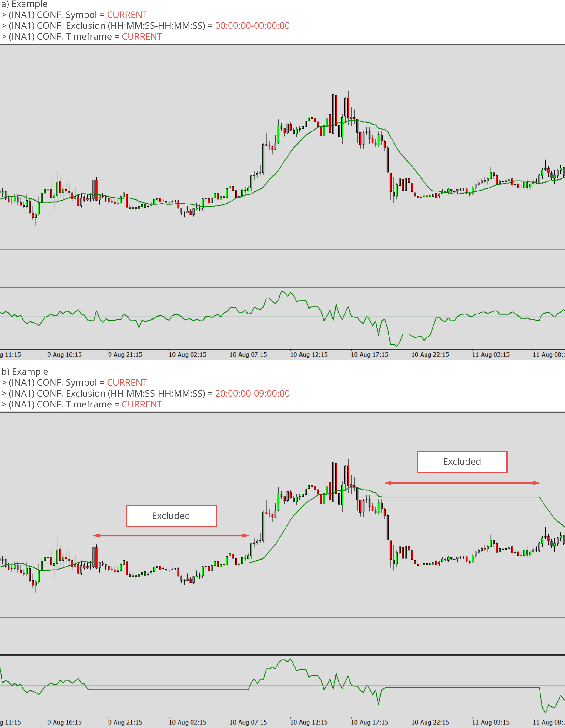
Task: Click the "b) Example" heading
Action: pyautogui.click(x=25, y=371)
